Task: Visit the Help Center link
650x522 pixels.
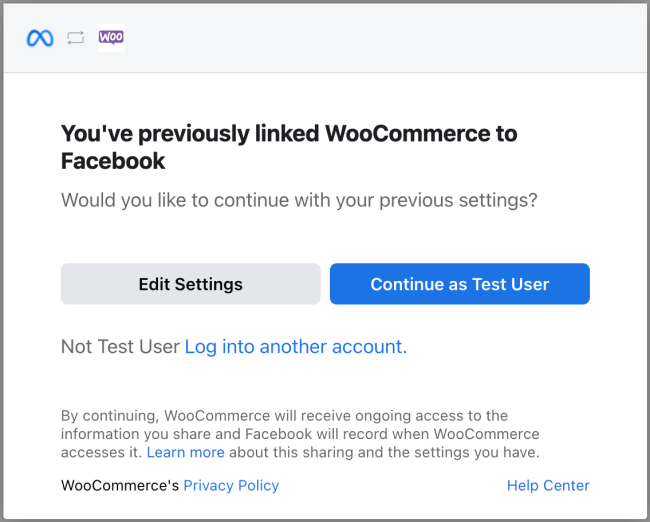Action: (x=548, y=485)
